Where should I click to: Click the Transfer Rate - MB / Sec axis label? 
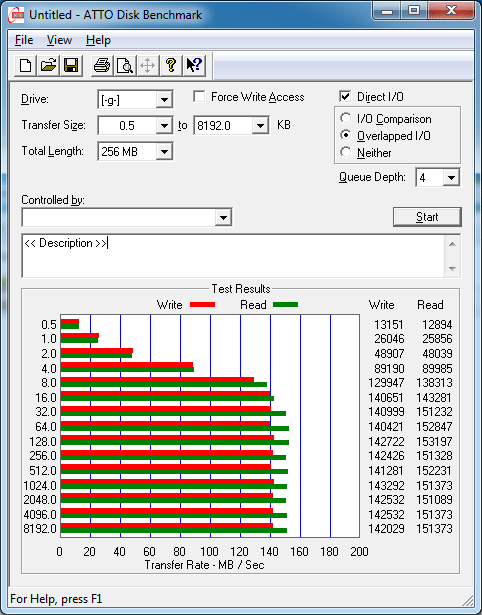click(205, 565)
